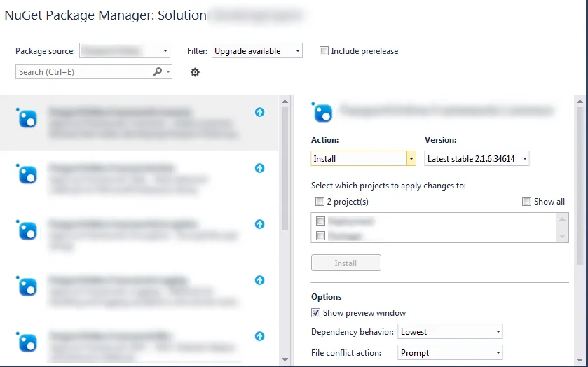
Task: Enable Include prerelease checkbox
Action: point(324,50)
